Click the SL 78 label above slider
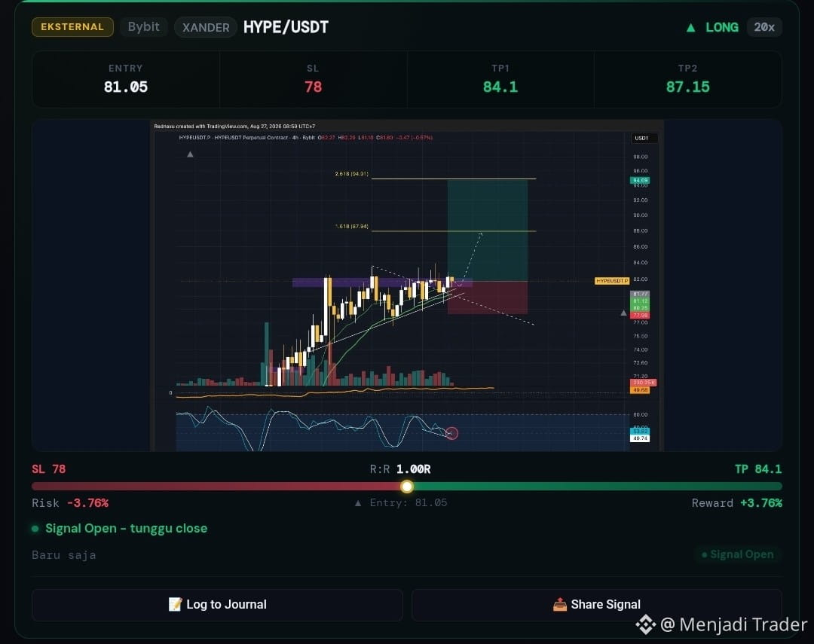 tap(49, 469)
